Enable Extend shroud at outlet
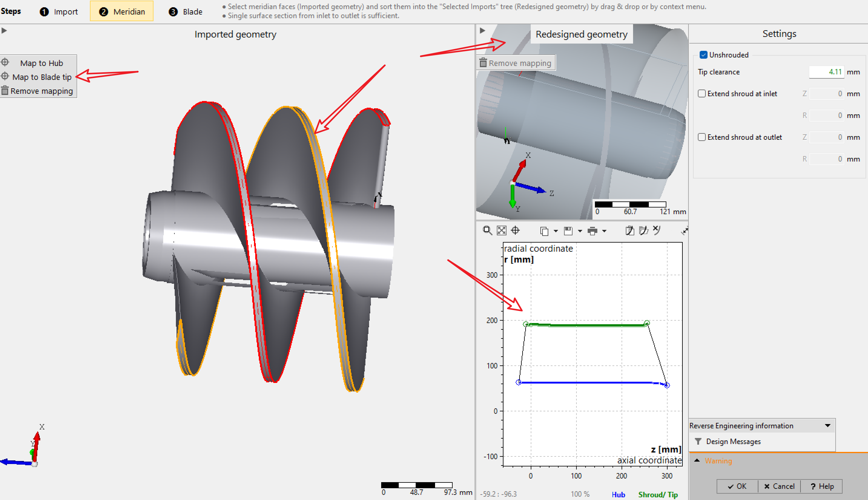Image resolution: width=868 pixels, height=500 pixels. click(x=702, y=137)
